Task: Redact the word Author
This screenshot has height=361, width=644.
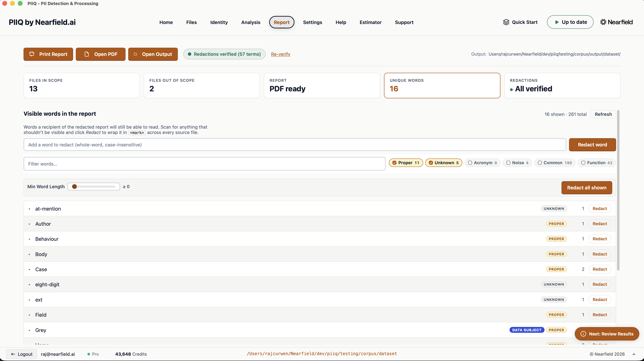Action: [599, 224]
